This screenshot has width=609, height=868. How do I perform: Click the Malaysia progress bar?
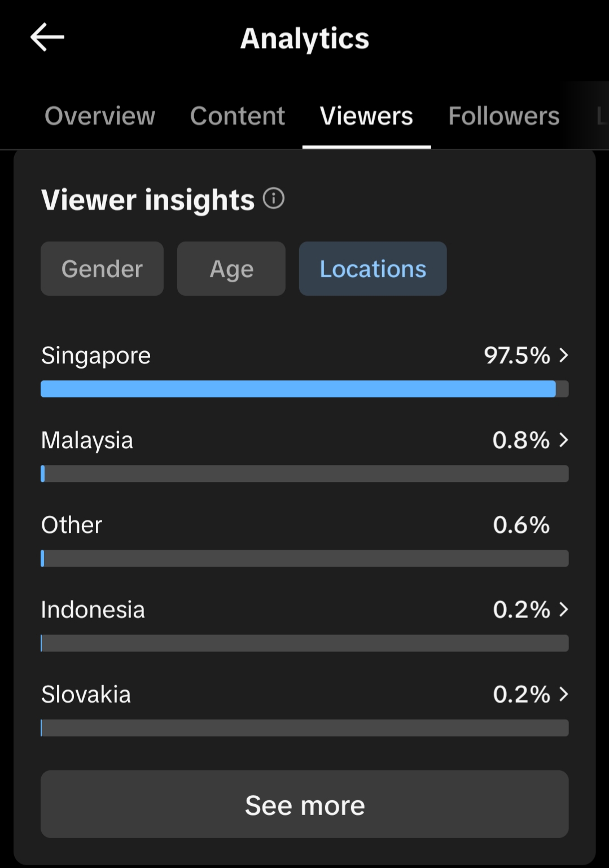click(304, 474)
